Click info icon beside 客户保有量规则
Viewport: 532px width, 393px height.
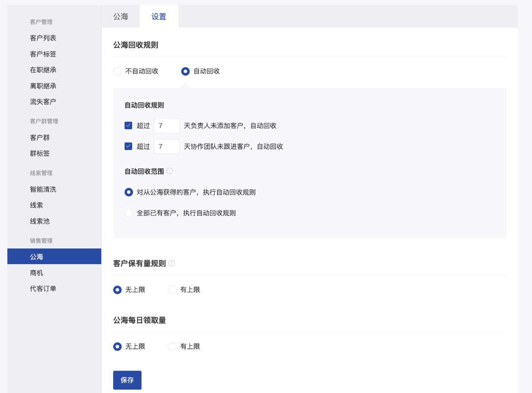[x=172, y=263]
